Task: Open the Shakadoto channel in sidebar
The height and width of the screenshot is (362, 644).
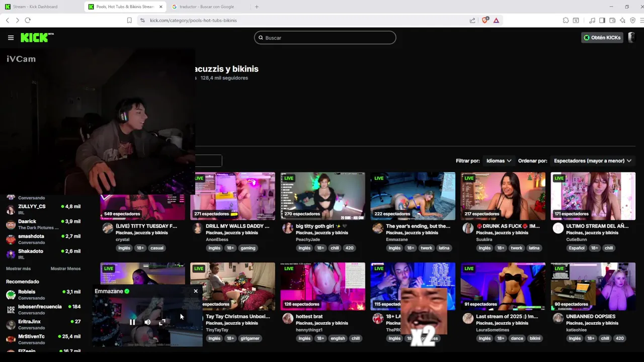Action: (43, 254)
